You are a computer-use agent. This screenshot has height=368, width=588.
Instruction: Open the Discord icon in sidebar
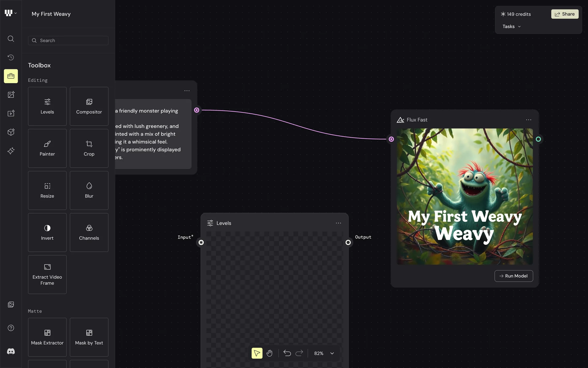[x=11, y=351]
